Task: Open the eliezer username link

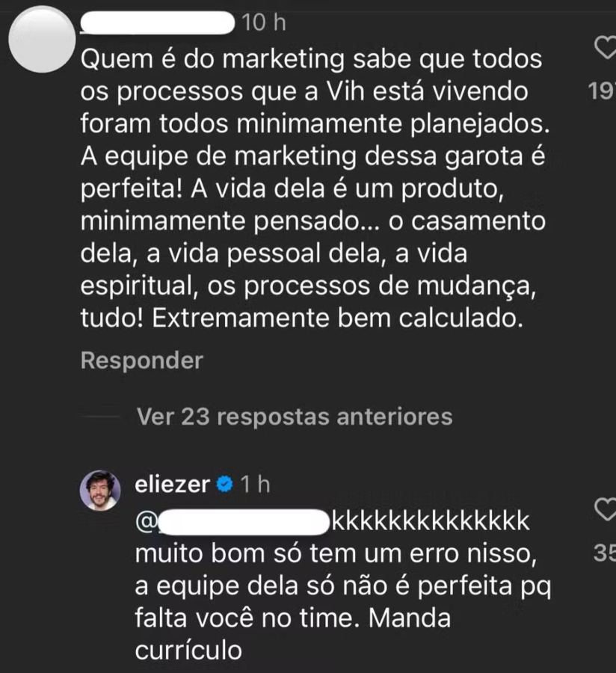Action: click(172, 484)
